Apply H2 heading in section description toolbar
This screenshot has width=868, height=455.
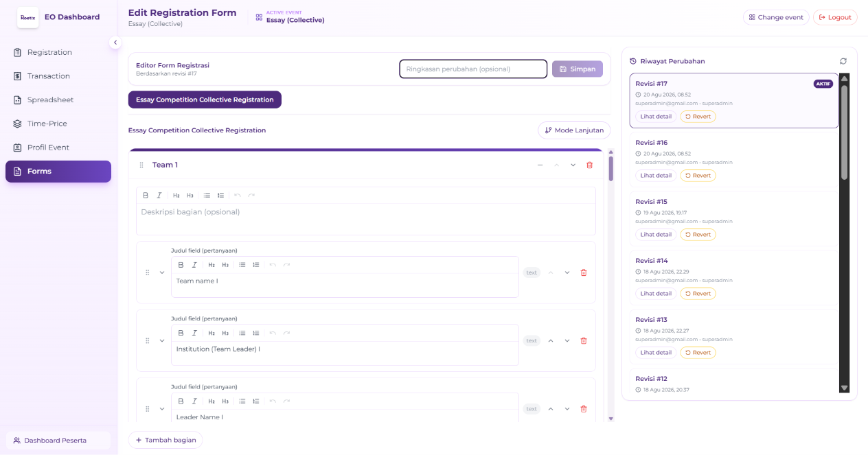click(x=176, y=196)
